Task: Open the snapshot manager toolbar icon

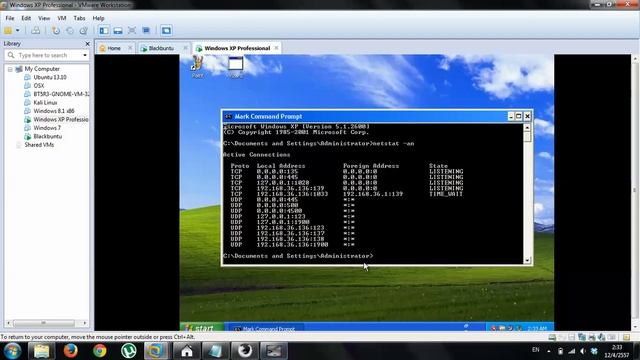Action: tap(84, 31)
